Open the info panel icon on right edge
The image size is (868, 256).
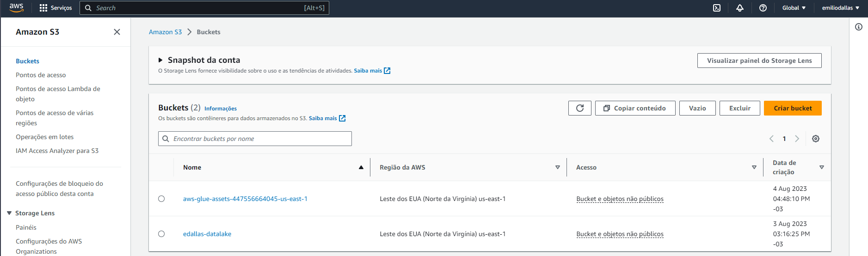tap(859, 27)
